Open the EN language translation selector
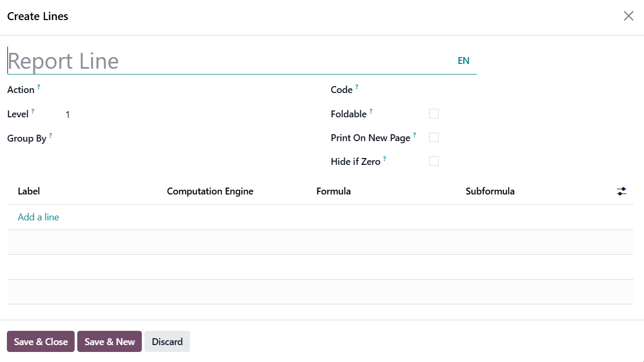644x362 pixels. point(464,61)
